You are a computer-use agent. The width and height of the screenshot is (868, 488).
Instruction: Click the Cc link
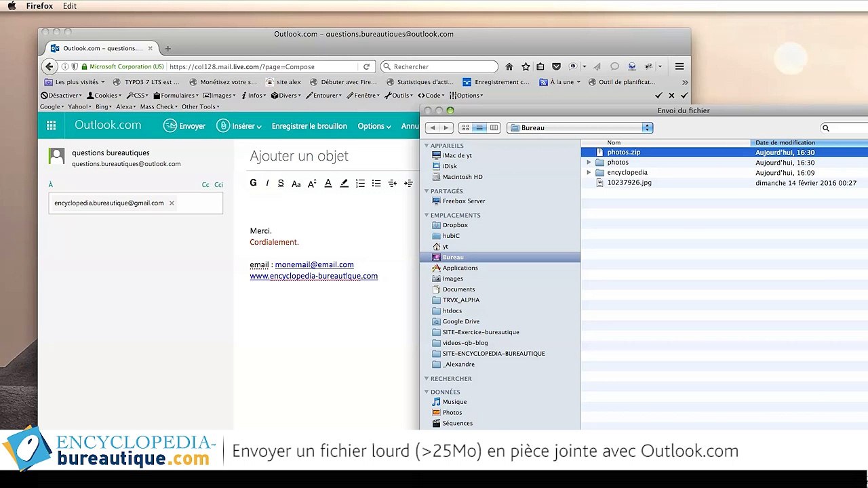tap(205, 185)
